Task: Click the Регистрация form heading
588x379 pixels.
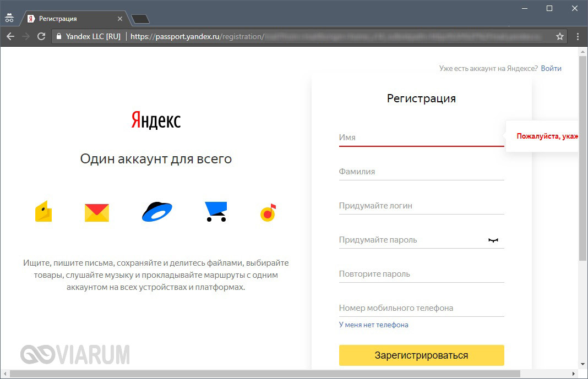Action: tap(422, 98)
